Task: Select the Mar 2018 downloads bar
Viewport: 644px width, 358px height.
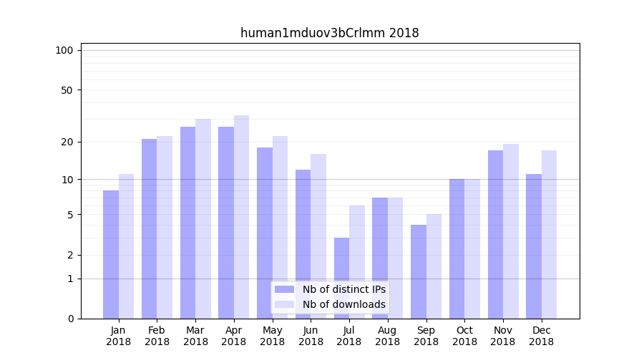Action: point(203,218)
